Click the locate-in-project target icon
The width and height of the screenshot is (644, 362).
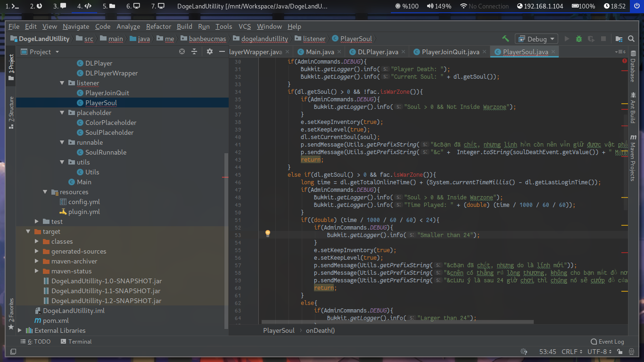pos(182,52)
